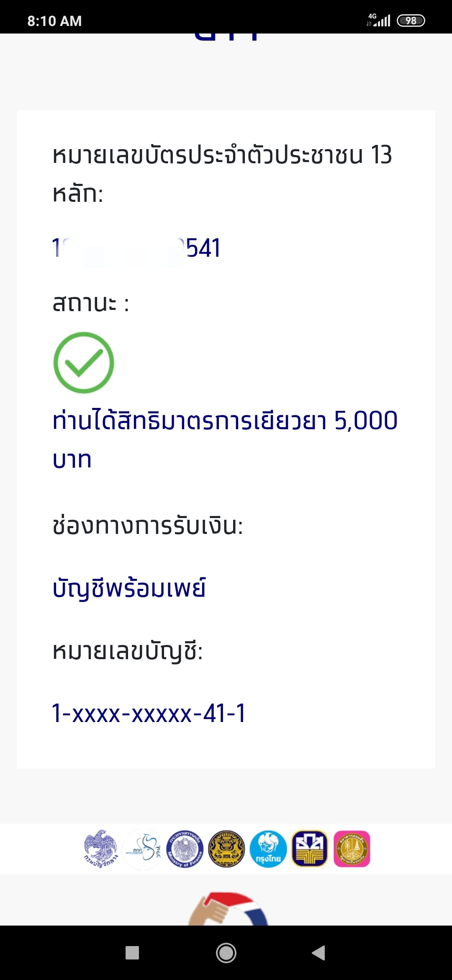This screenshot has height=980, width=452.
Task: Select the BAAC (ธ.ก.ส.) bank logo
Action: coord(310,848)
